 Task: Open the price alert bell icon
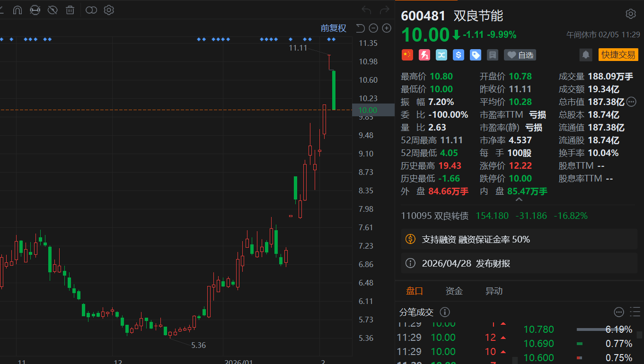pos(586,55)
